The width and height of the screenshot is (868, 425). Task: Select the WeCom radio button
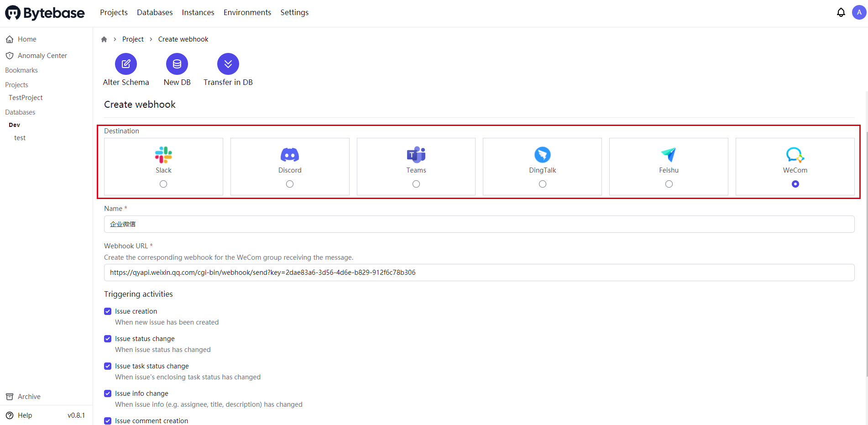pos(795,184)
